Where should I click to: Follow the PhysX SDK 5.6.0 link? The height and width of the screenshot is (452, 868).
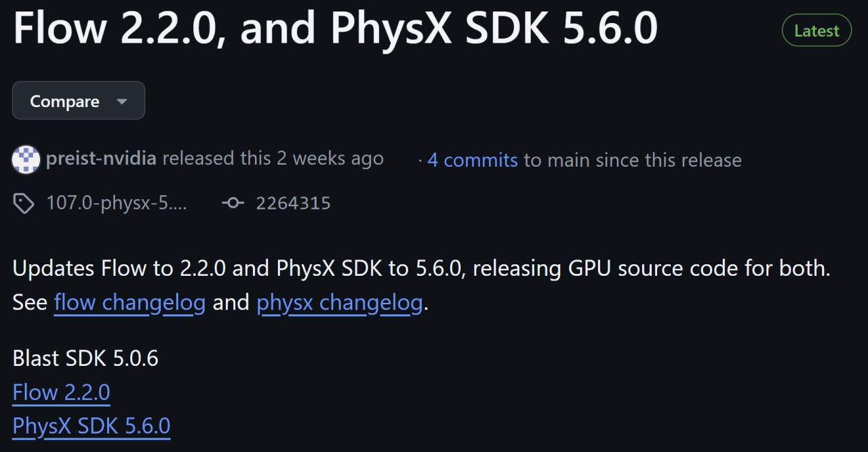[x=91, y=426]
